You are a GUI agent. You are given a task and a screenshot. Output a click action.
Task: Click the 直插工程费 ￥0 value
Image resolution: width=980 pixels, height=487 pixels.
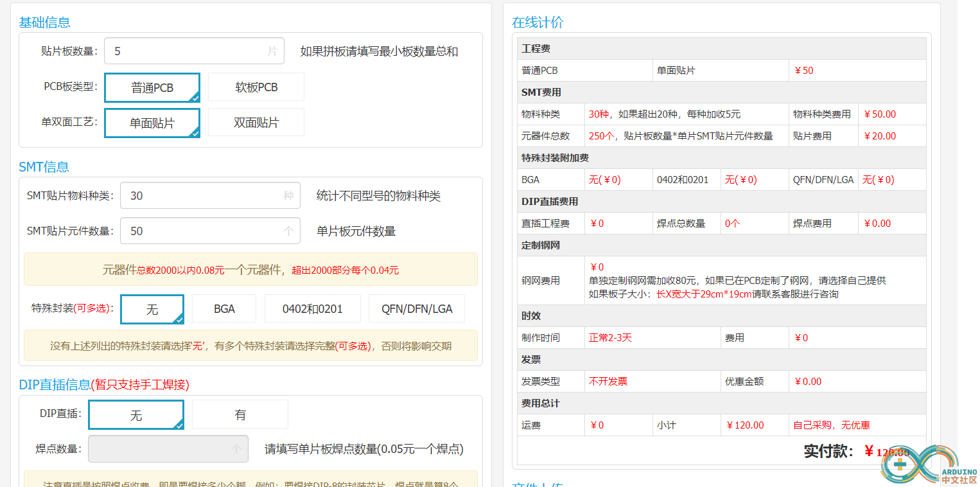(x=596, y=224)
